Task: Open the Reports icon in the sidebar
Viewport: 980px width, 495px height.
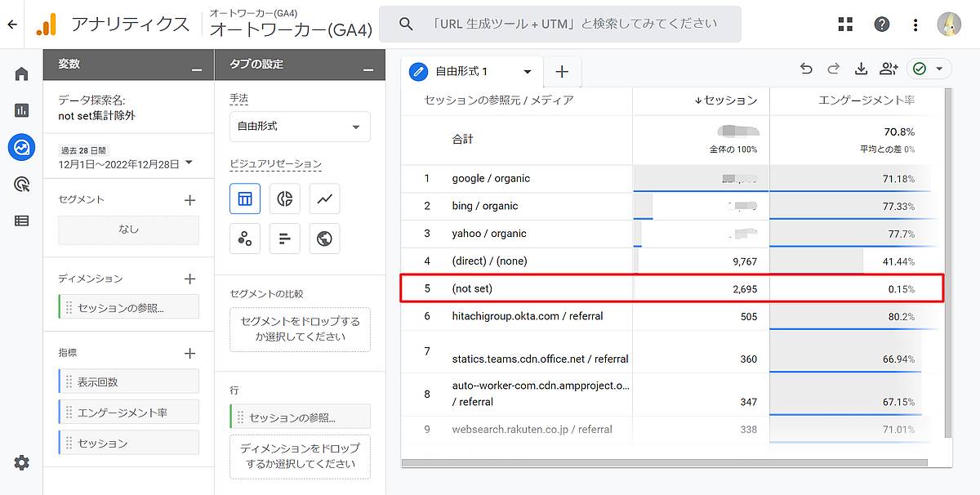Action: pos(20,109)
